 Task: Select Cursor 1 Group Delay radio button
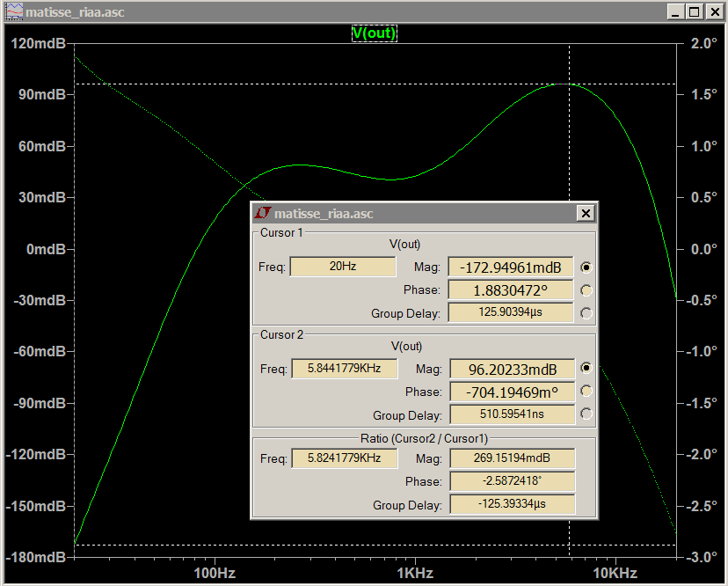(x=586, y=313)
